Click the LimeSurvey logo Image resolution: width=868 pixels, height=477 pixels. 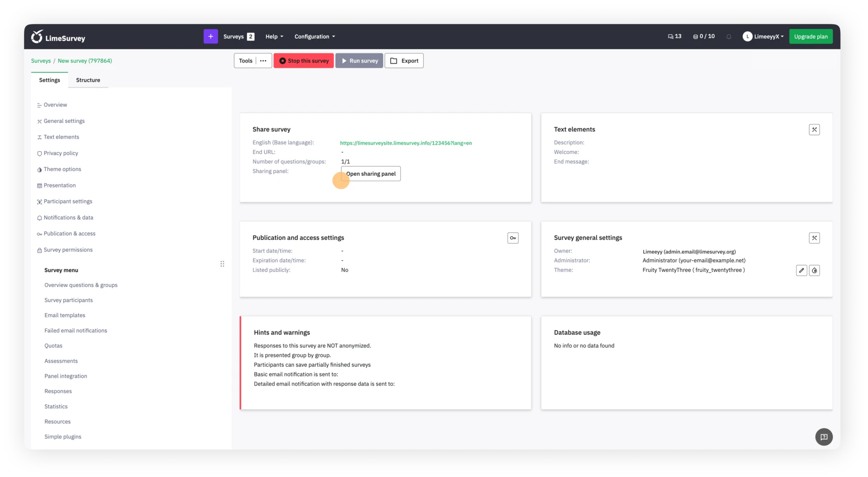point(58,37)
